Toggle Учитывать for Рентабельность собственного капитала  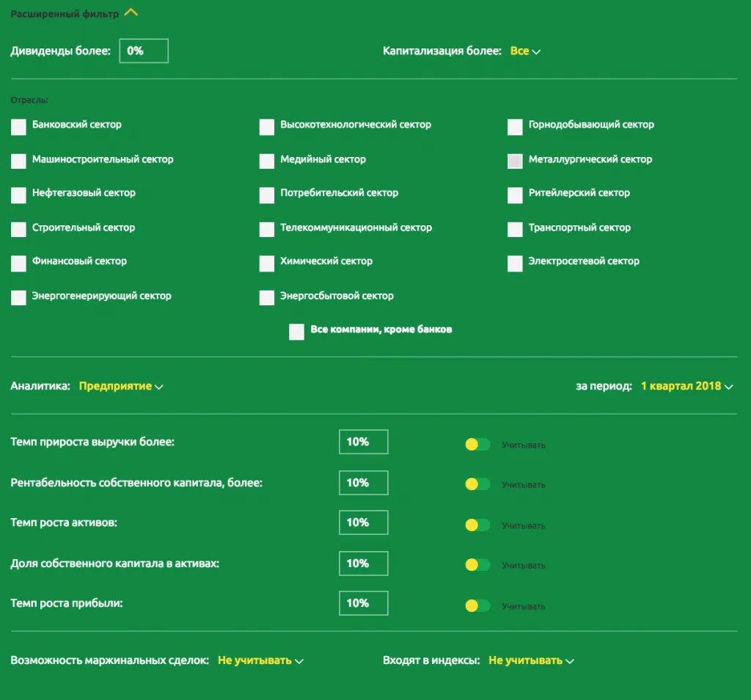coord(477,484)
